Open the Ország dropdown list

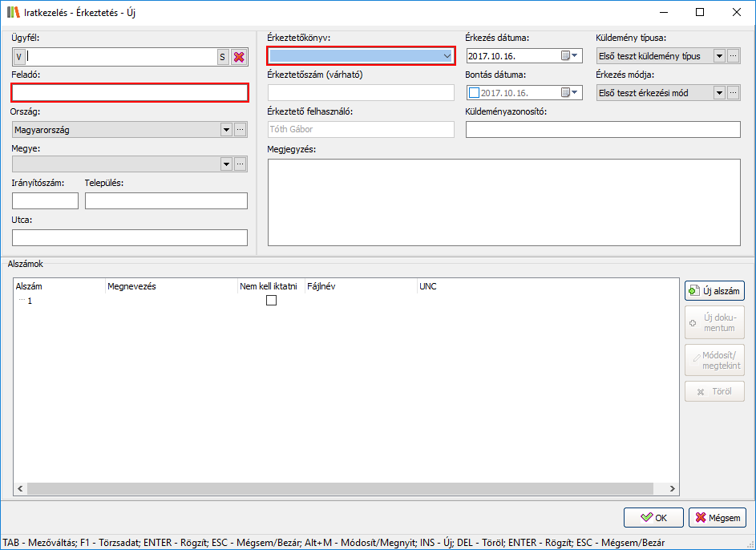(x=226, y=129)
